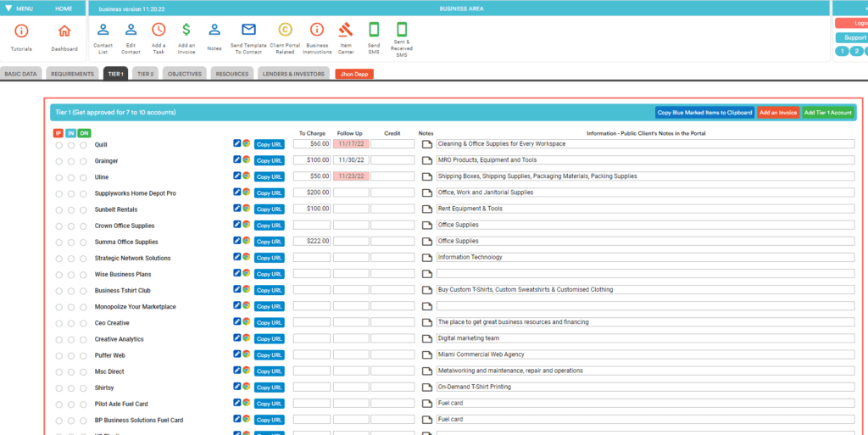Switch to the BASIC DATA tab
The width and height of the screenshot is (868, 435).
21,74
